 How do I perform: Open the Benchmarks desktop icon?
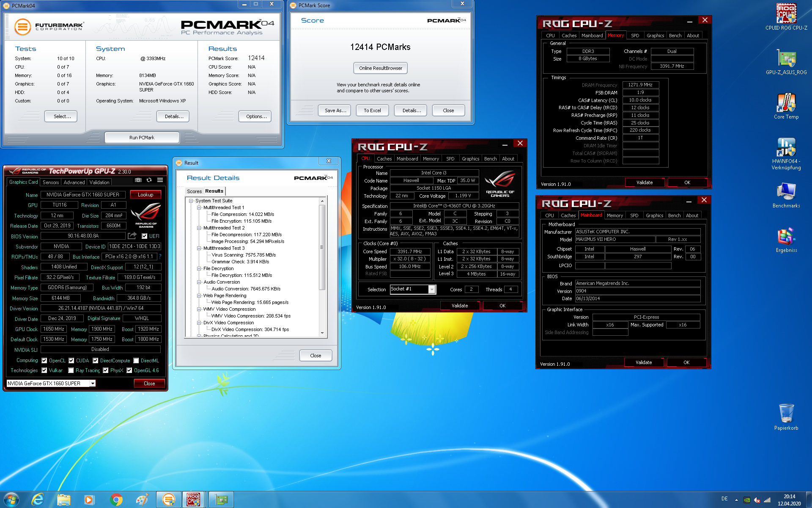coord(786,195)
